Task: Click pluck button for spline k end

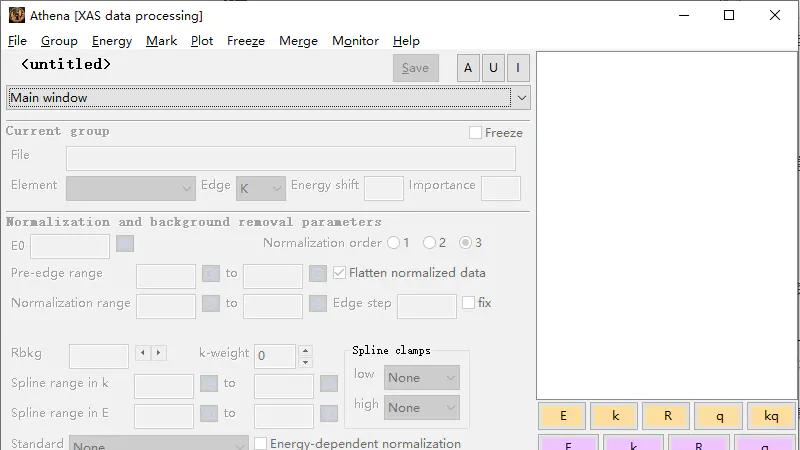Action: (329, 384)
